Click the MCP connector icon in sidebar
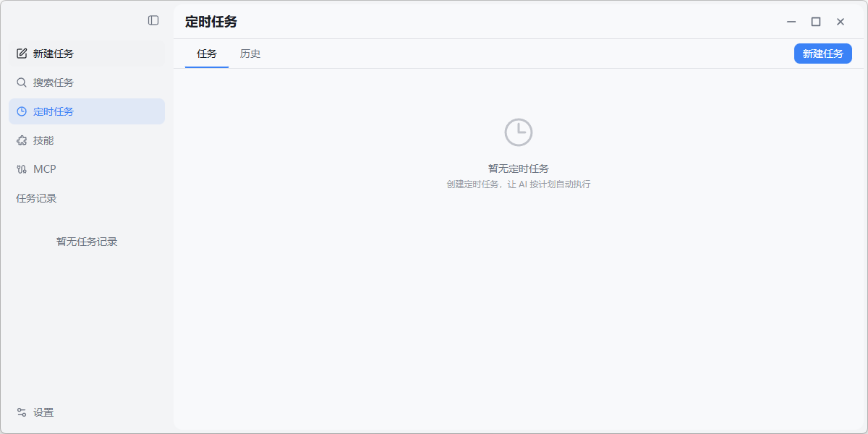Viewport: 868px width, 434px height. click(x=22, y=169)
